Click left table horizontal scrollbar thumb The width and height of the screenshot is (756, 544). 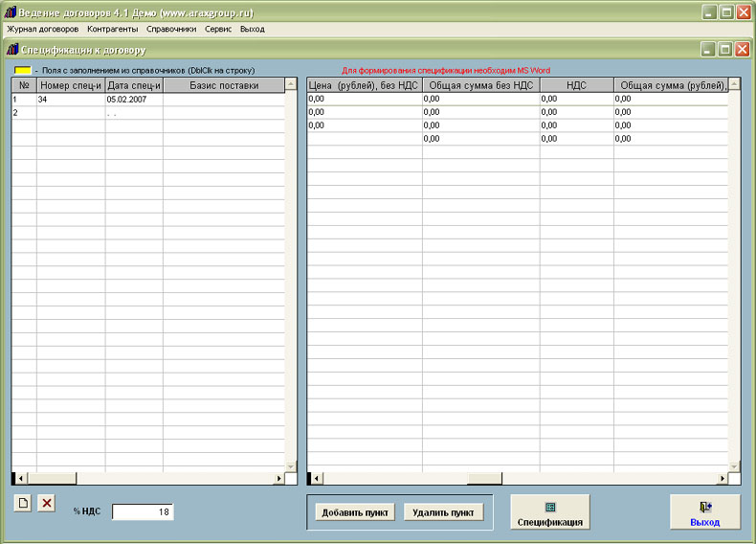pos(52,478)
